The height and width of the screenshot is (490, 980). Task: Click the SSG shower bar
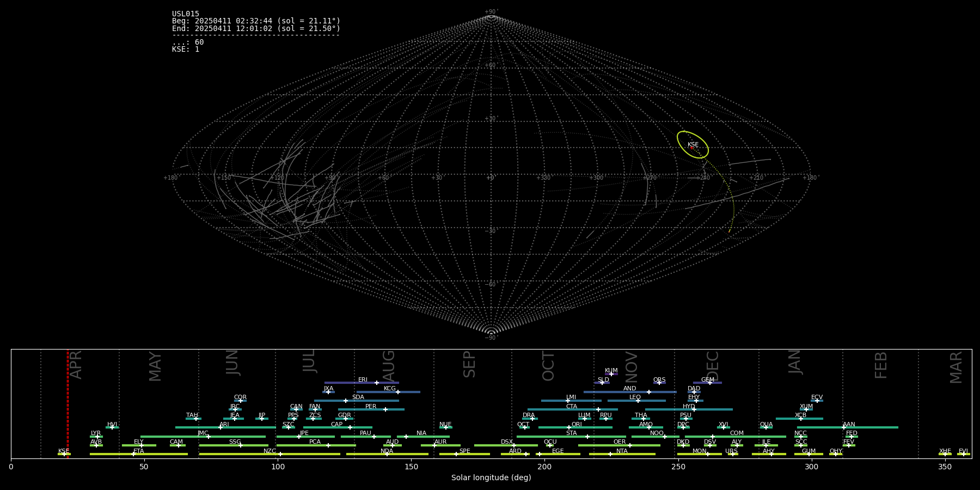coord(234,445)
